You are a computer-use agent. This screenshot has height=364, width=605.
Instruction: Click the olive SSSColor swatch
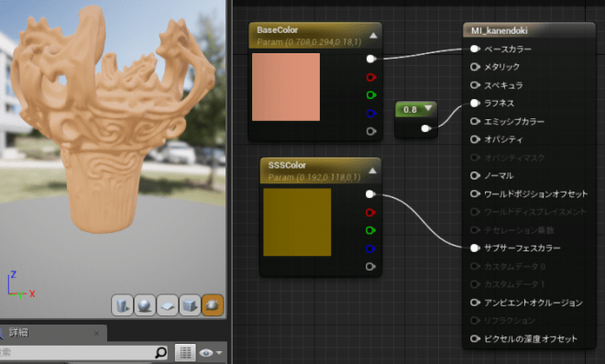click(297, 222)
